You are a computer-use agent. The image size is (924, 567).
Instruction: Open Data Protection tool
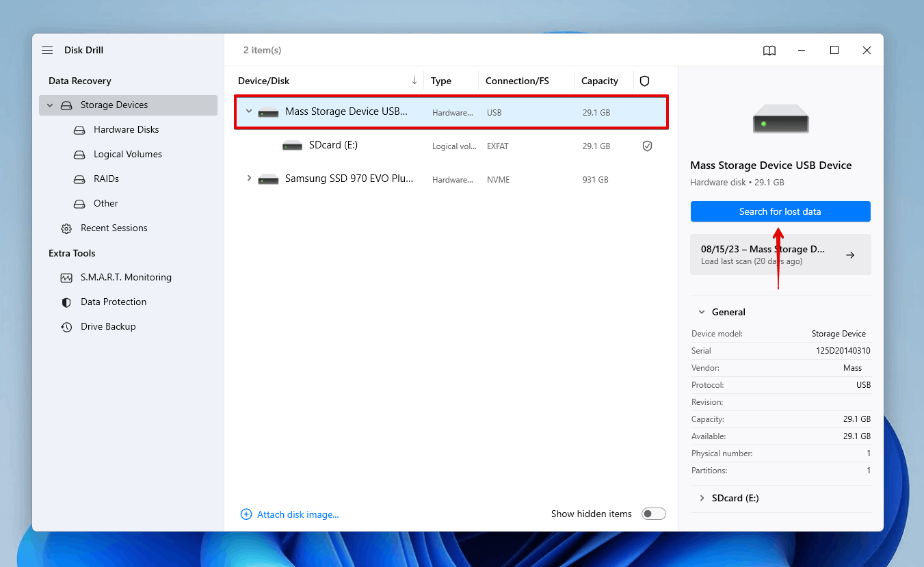114,302
